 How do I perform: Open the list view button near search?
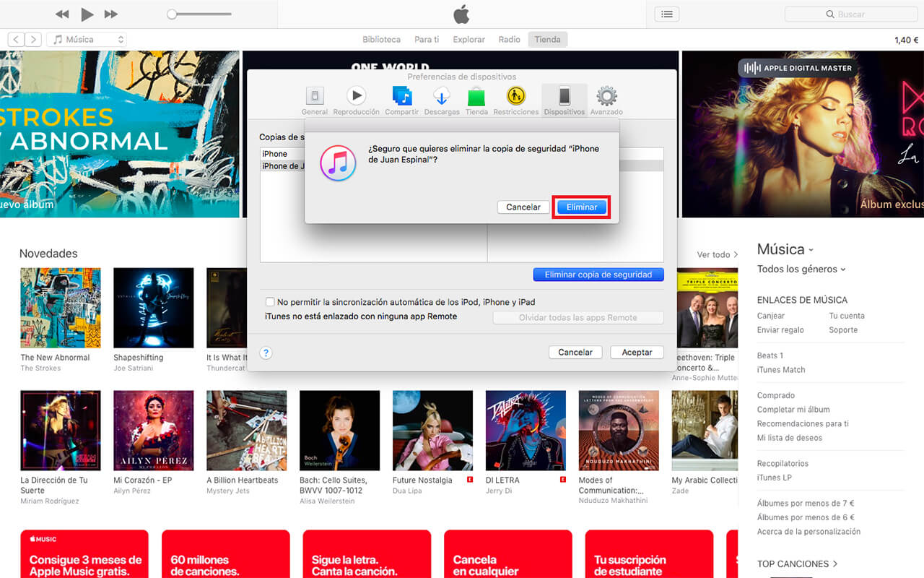pyautogui.click(x=666, y=14)
